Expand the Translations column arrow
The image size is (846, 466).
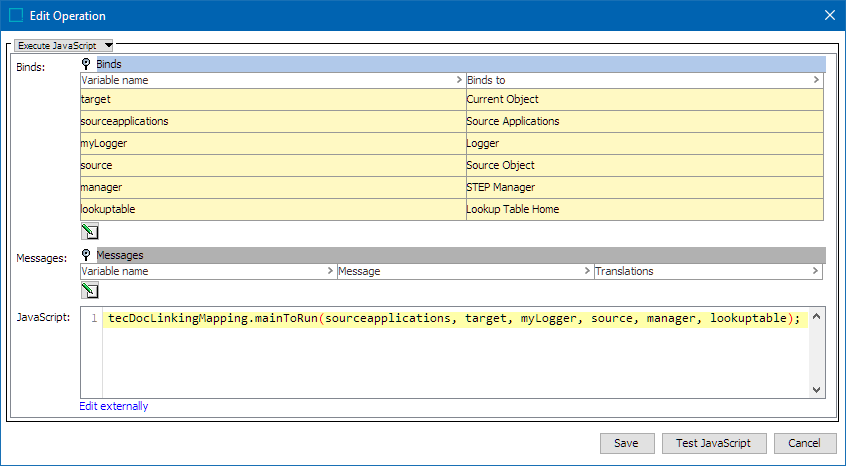[x=816, y=271]
